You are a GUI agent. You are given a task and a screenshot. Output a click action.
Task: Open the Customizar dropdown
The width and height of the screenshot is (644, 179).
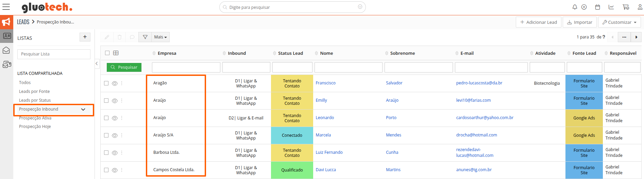[619, 22]
